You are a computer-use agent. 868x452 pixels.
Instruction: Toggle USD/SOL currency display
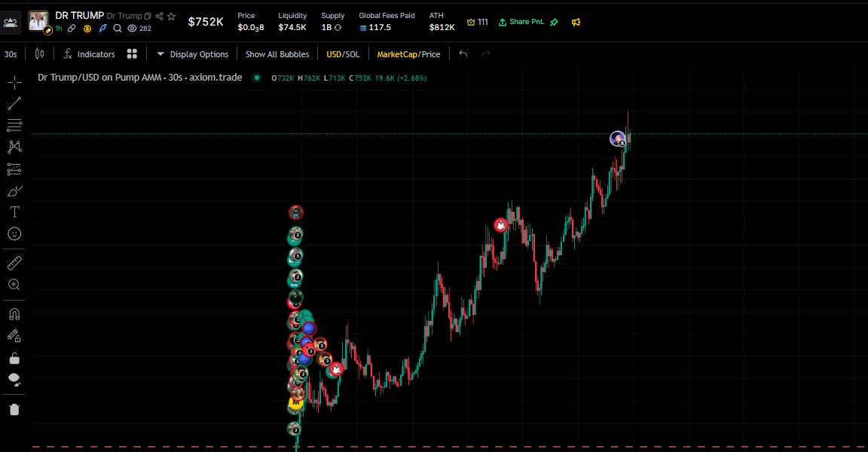tap(343, 54)
